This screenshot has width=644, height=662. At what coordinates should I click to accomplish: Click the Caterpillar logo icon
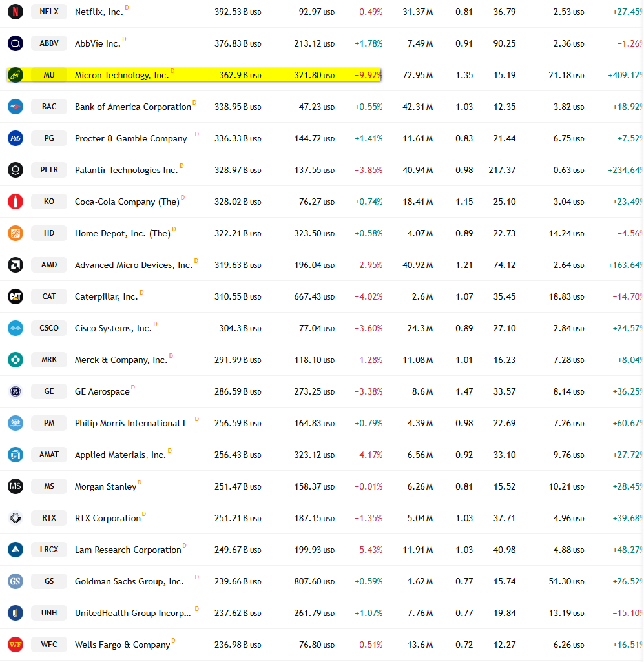point(16,296)
